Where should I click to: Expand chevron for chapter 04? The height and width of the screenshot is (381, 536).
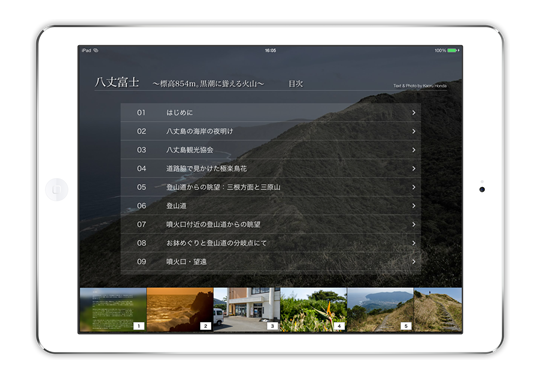click(414, 168)
